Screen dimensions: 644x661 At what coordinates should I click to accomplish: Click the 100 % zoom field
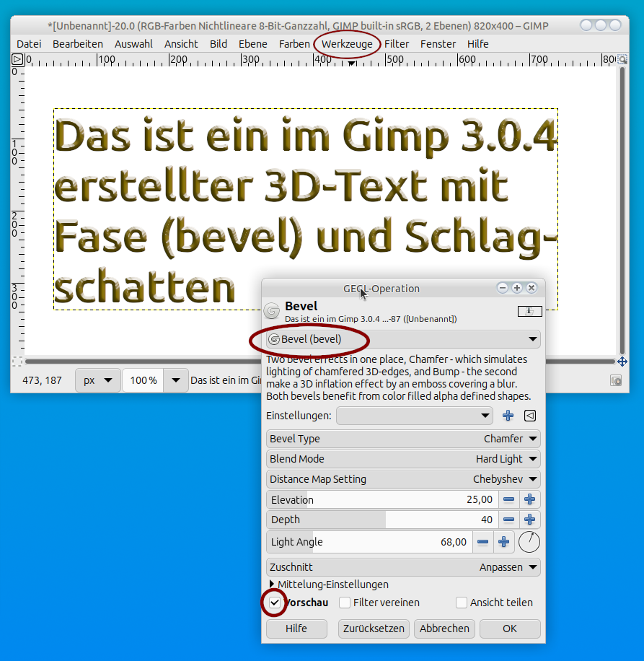click(144, 380)
